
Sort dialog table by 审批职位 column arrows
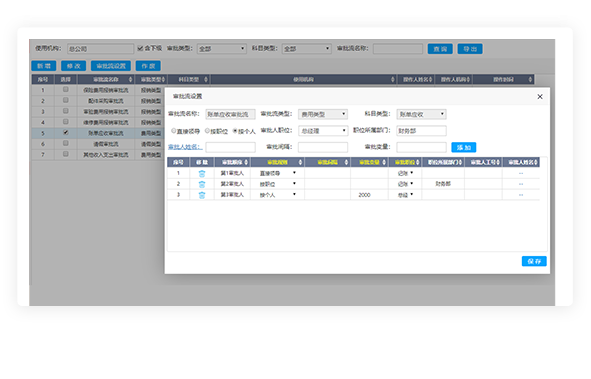(418, 162)
